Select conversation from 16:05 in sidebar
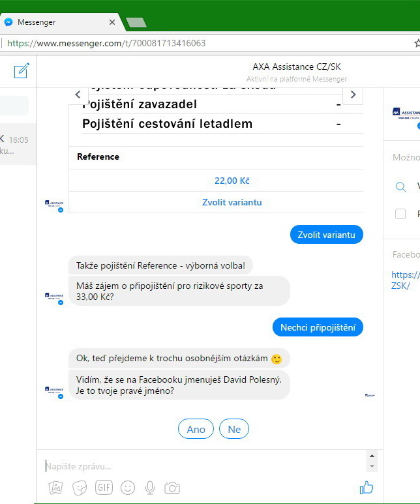Image resolution: width=420 pixels, height=504 pixels. point(18,144)
